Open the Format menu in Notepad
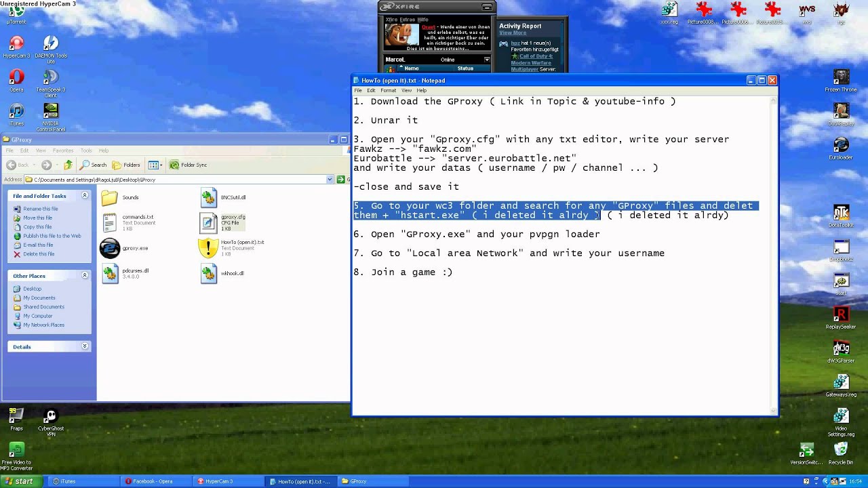This screenshot has height=488, width=868. (x=388, y=90)
